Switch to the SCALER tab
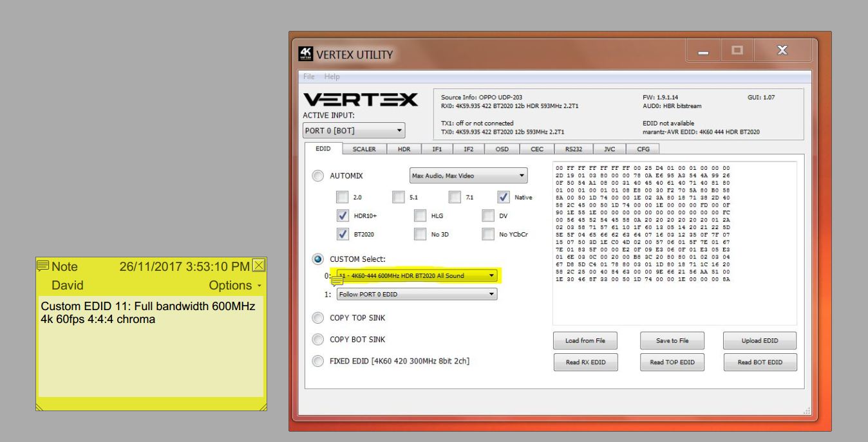Screen dimensions: 868x442 pos(364,149)
